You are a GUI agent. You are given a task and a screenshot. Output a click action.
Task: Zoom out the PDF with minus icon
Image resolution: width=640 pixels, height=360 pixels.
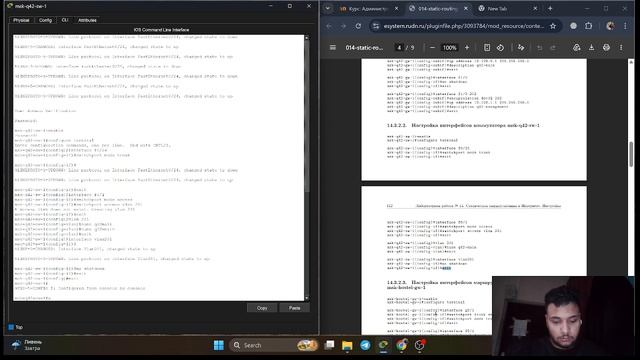432,48
